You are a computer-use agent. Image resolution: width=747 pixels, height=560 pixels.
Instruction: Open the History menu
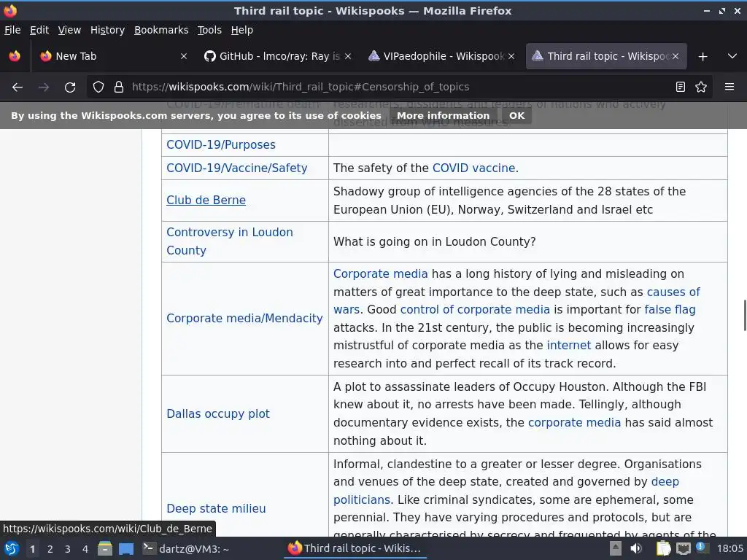(x=108, y=30)
